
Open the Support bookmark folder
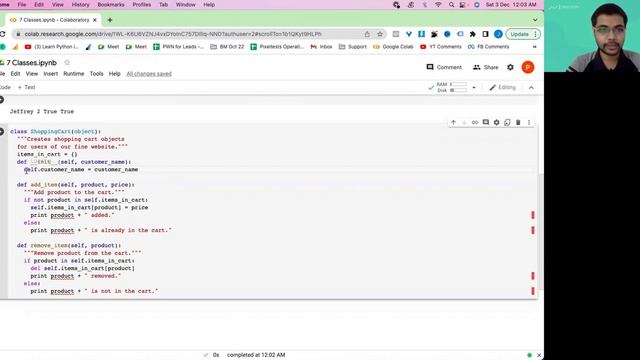[353, 47]
